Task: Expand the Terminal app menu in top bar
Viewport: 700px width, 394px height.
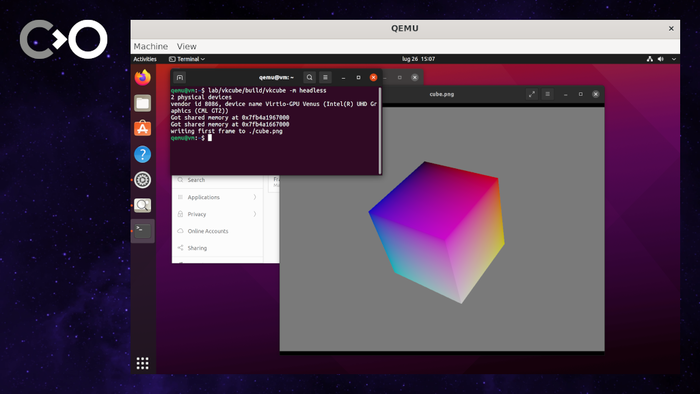Action: coord(187,59)
